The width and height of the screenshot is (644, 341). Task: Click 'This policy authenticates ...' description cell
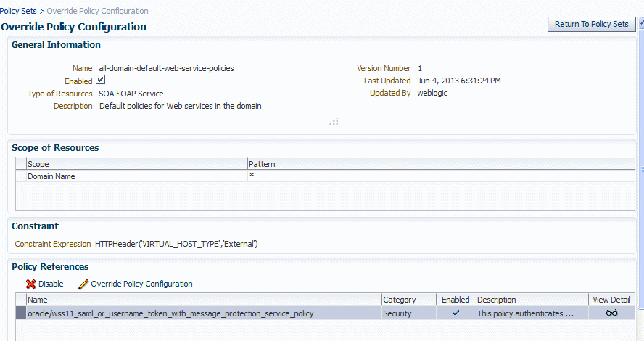[x=532, y=313]
